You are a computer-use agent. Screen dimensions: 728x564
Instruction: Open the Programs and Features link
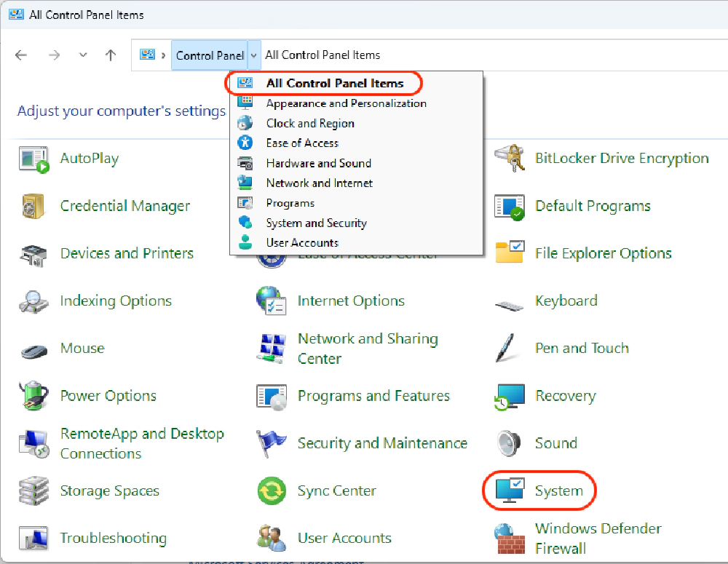tap(373, 396)
